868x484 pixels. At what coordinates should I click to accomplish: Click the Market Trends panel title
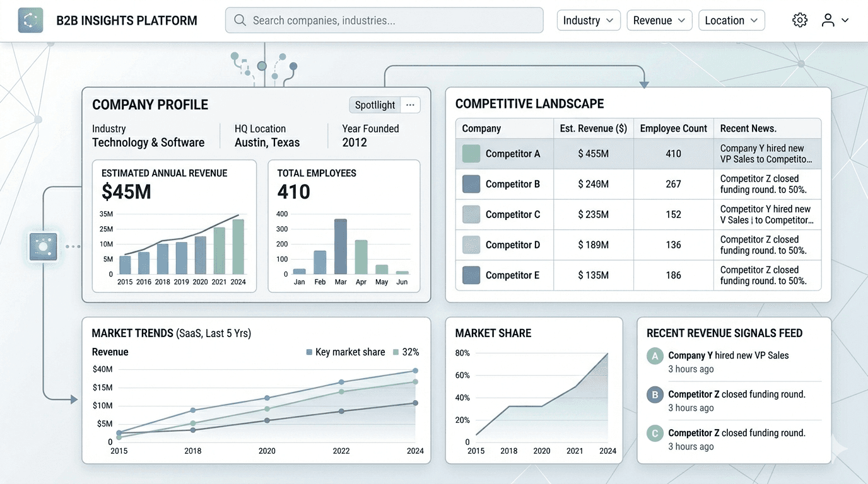point(172,333)
